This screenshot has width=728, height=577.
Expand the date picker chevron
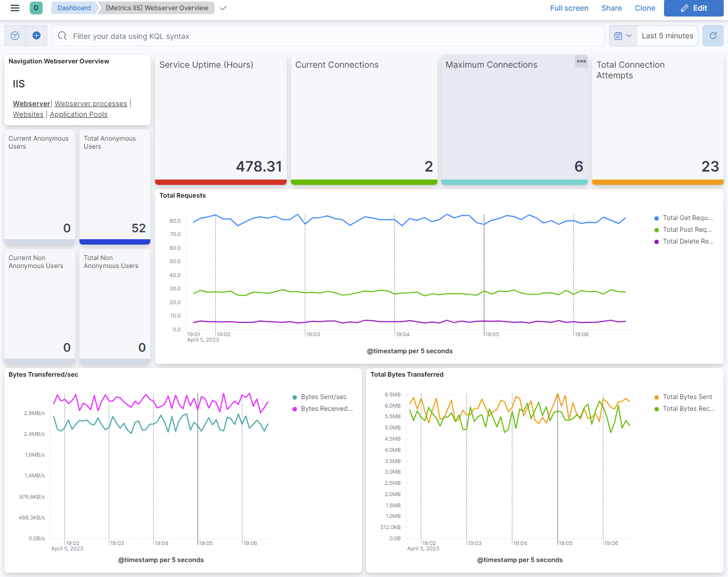630,35
